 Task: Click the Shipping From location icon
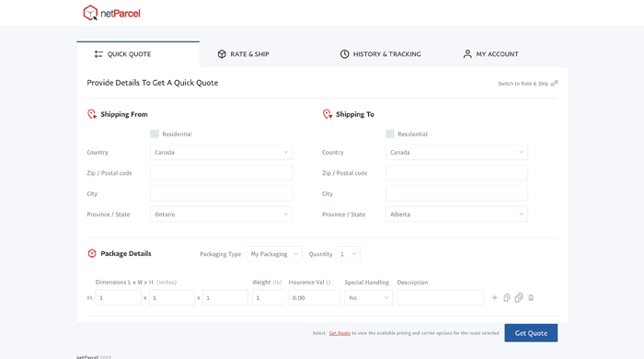[92, 114]
